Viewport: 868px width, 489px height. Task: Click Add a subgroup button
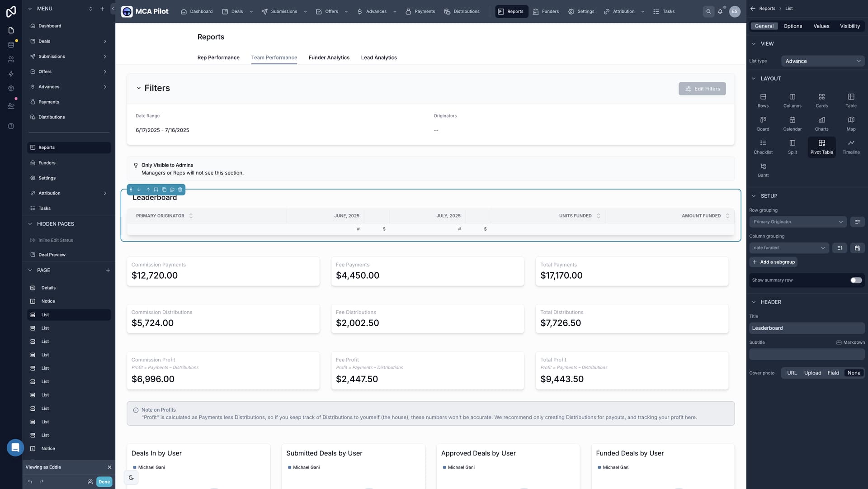point(773,262)
